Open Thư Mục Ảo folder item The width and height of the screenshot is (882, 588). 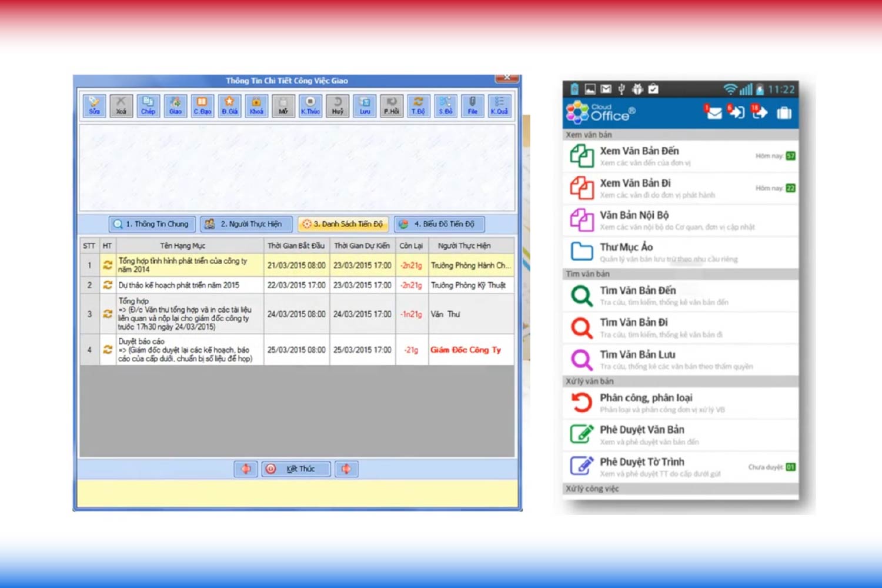(680, 252)
